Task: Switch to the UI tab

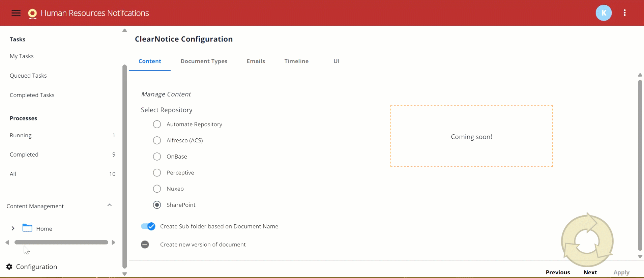Action: (336, 61)
